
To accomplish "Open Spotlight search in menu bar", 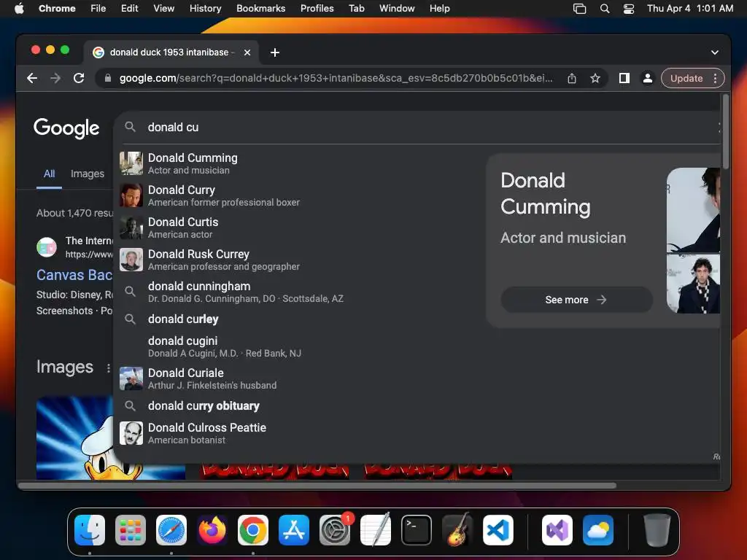I will [x=605, y=8].
